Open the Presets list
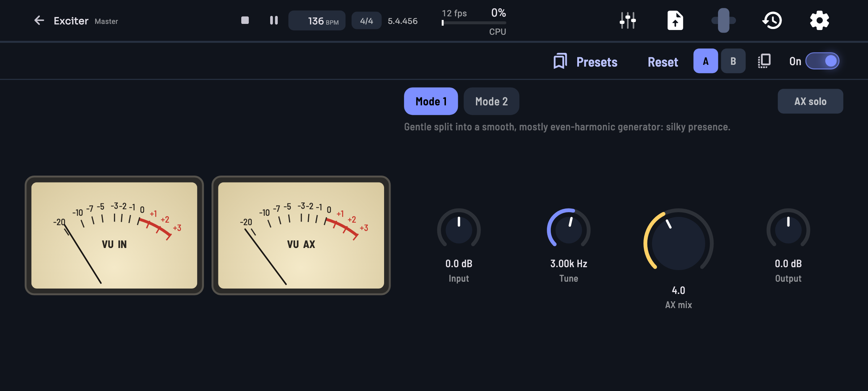868x391 pixels. [x=597, y=62]
